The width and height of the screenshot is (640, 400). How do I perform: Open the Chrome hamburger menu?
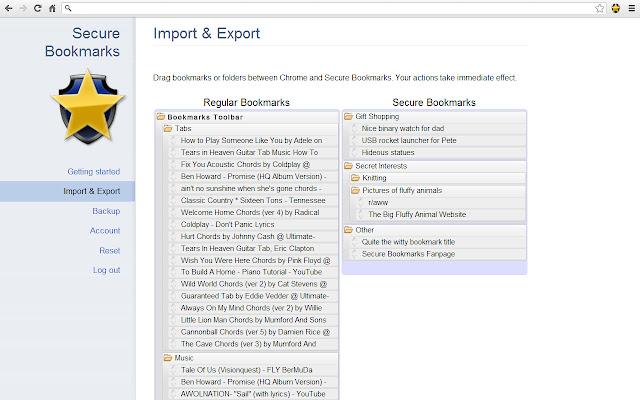coord(630,8)
